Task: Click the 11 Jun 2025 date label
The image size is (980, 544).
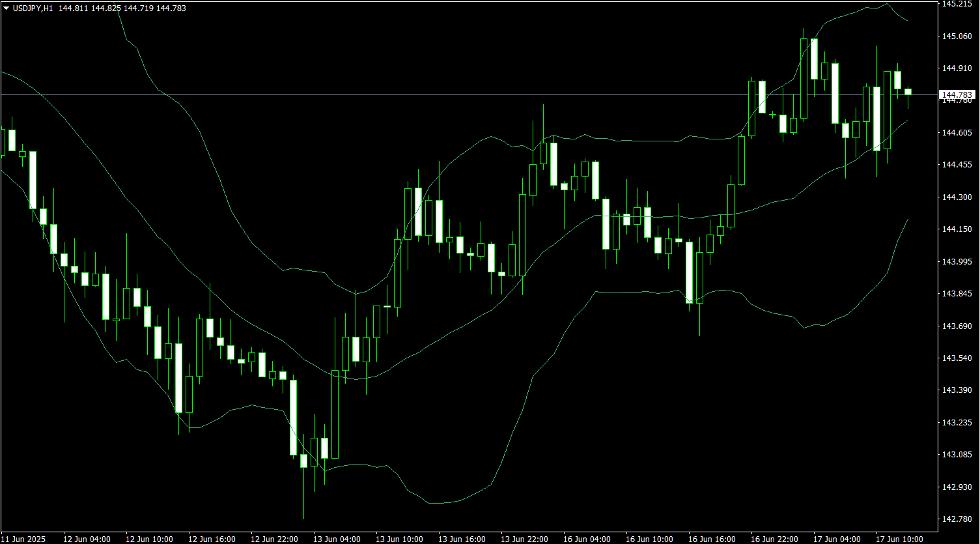Action: [x=23, y=539]
